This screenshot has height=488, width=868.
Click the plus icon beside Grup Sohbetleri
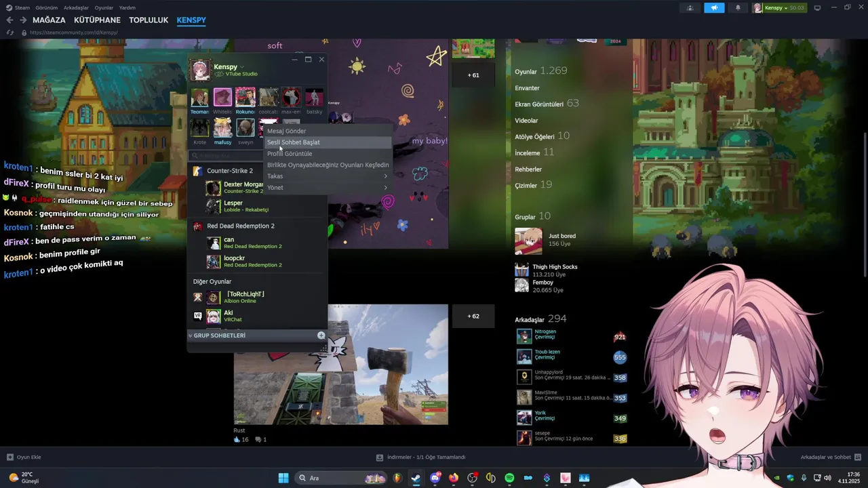(x=321, y=335)
